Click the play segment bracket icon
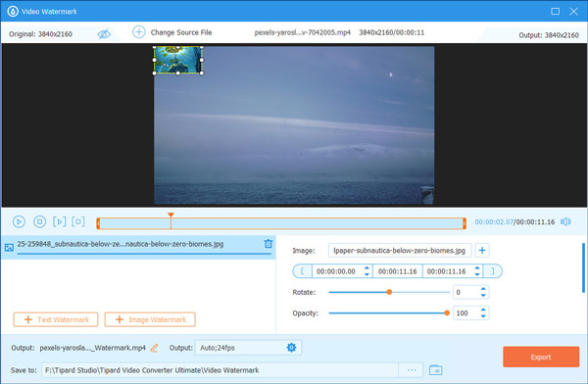 [x=59, y=222]
